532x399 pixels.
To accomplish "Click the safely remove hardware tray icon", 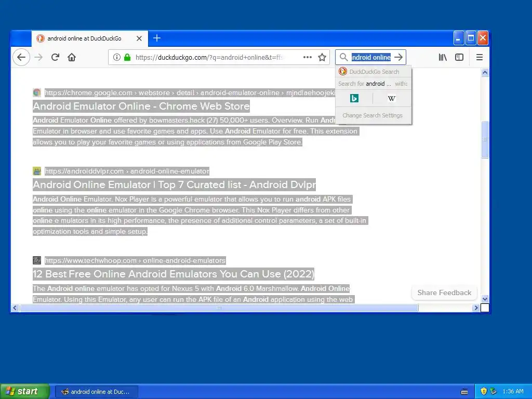I will (494, 392).
